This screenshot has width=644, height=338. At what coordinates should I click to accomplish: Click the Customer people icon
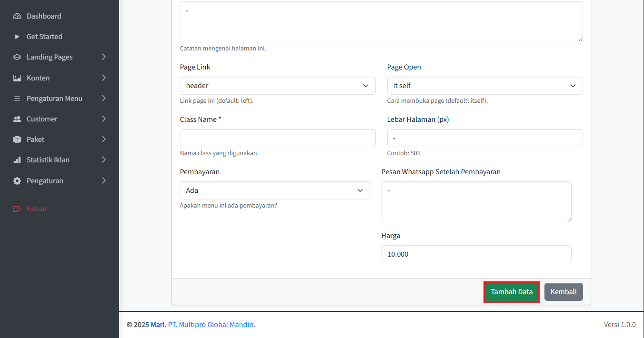[x=17, y=119]
